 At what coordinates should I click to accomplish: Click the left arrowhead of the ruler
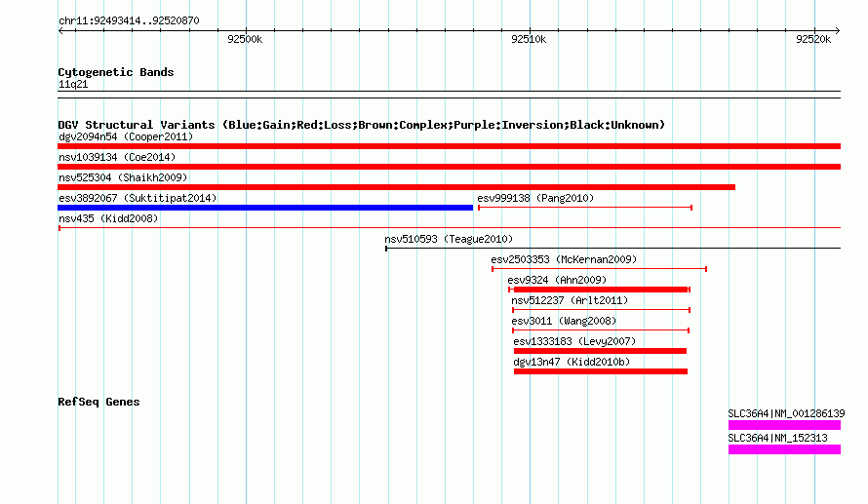coord(60,30)
